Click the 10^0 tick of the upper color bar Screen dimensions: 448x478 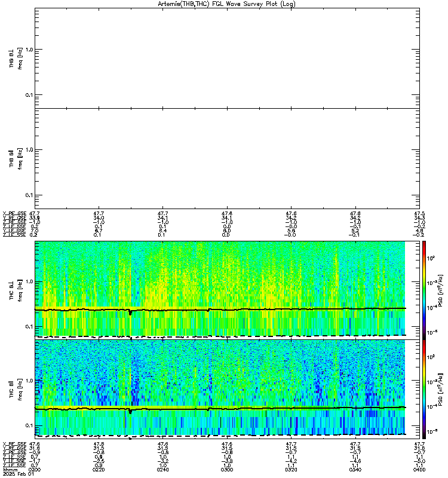[431, 259]
